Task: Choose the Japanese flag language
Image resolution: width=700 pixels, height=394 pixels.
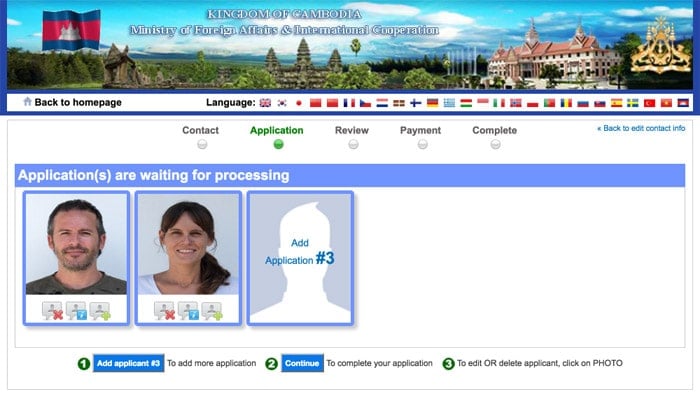Action: (x=299, y=103)
